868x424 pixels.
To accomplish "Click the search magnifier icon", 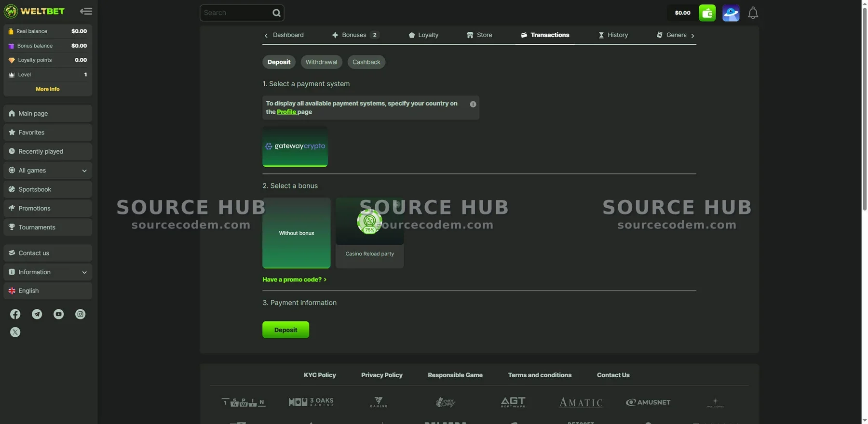I will 276,13.
